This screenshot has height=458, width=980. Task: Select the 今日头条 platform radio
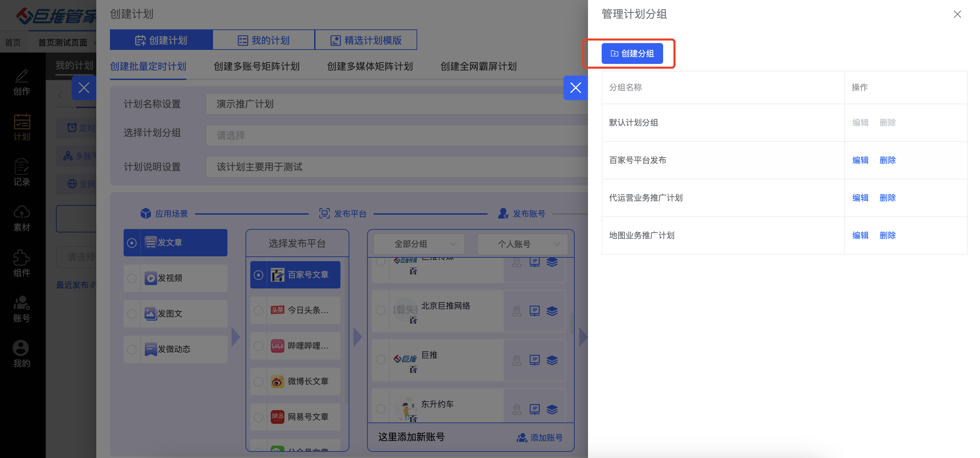[x=258, y=310]
